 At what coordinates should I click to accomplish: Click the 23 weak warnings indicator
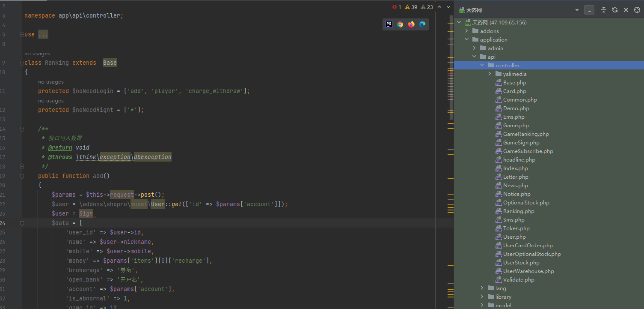tap(427, 7)
